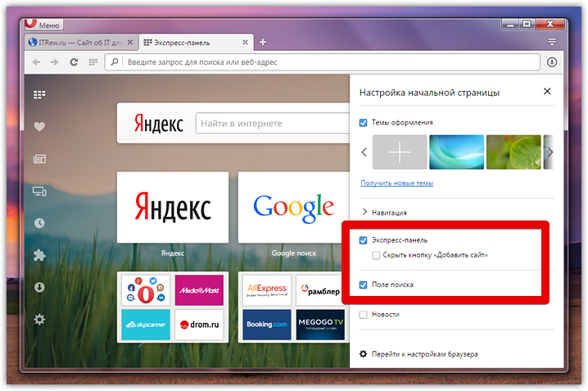Enable the Новости checkbox
Image resolution: width=588 pixels, height=391 pixels.
coord(363,315)
